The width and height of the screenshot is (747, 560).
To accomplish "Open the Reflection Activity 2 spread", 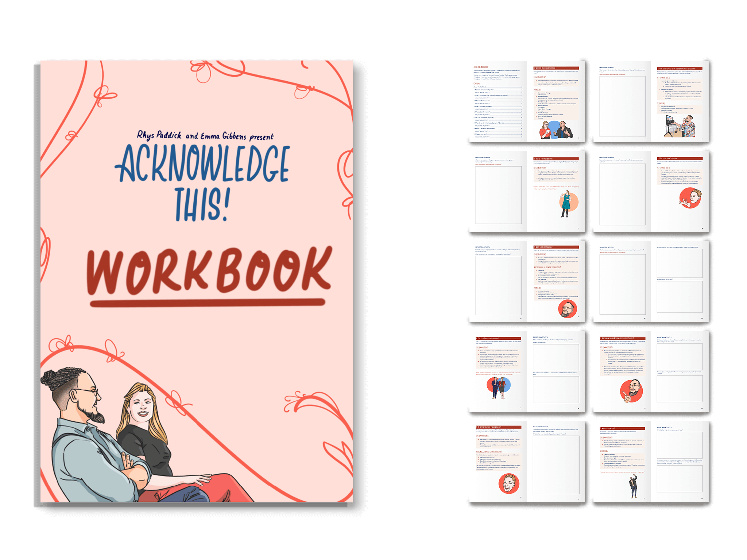I will tap(527, 192).
